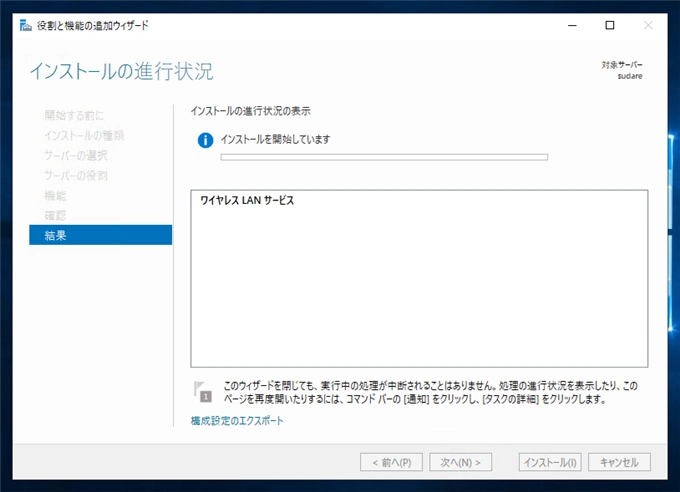The width and height of the screenshot is (680, 492).
Task: Select the 開始する前に step
Action: [74, 115]
